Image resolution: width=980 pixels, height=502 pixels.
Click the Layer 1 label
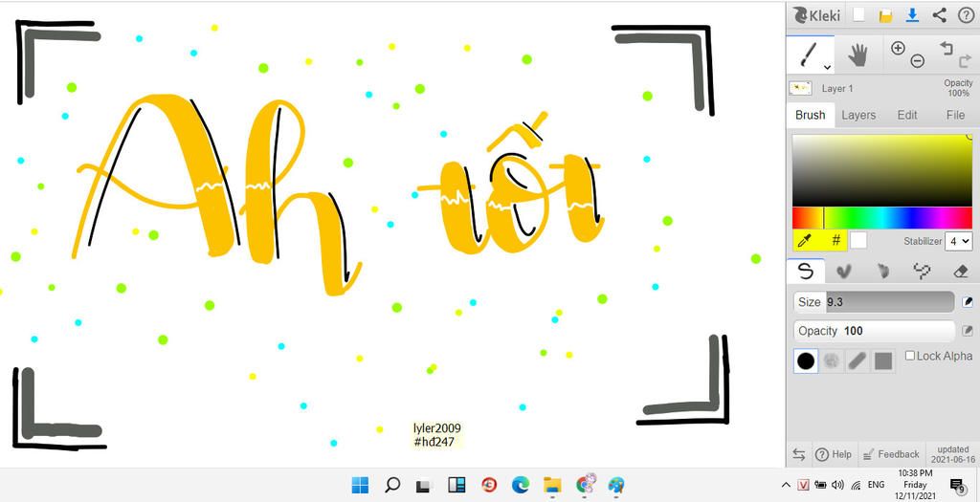pyautogui.click(x=836, y=89)
